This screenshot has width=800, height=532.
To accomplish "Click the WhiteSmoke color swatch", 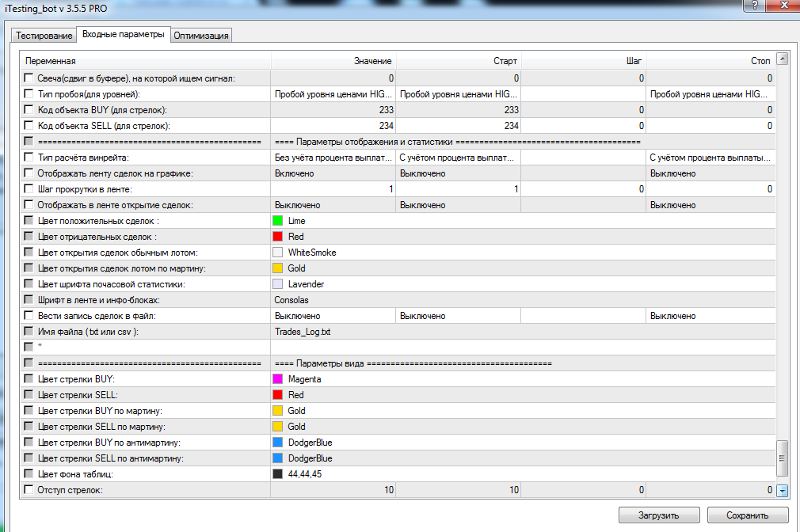I will pos(278,253).
